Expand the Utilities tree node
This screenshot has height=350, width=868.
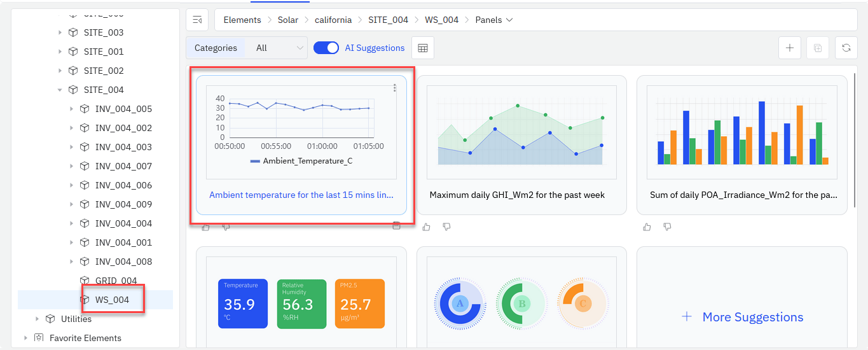coord(37,319)
